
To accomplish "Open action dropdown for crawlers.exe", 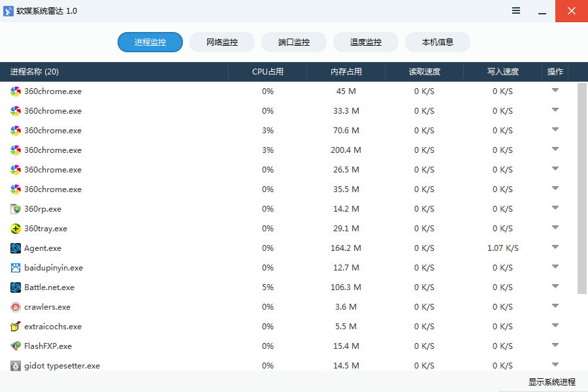I will pyautogui.click(x=555, y=306).
